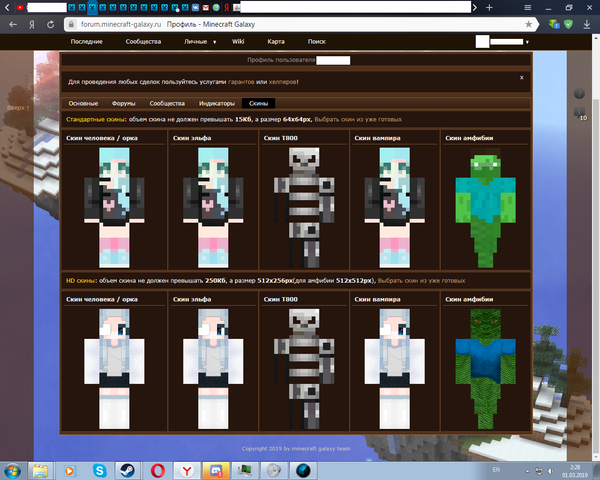Image resolution: width=600 pixels, height=480 pixels.
Task: Switch to the Сообщества profile tab
Action: pos(167,103)
